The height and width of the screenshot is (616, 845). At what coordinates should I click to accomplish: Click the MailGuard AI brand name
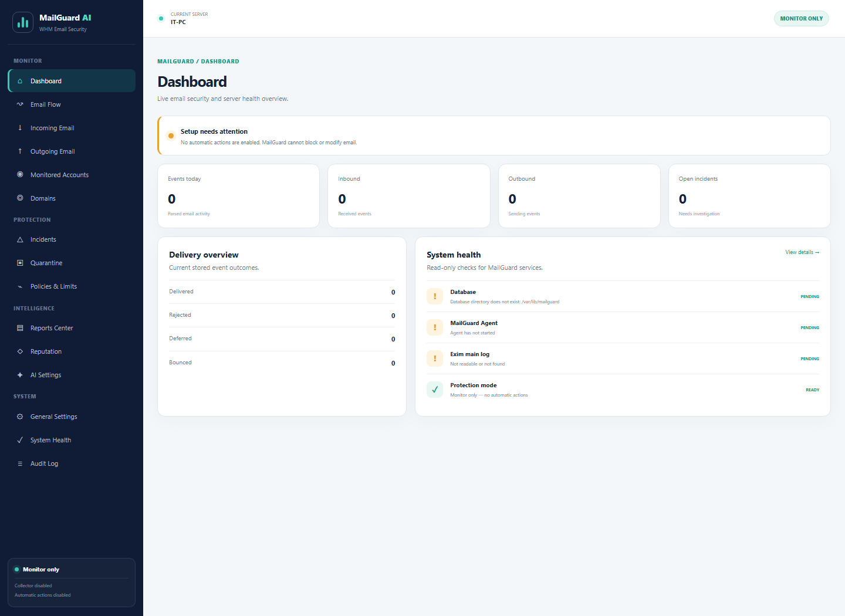point(65,18)
